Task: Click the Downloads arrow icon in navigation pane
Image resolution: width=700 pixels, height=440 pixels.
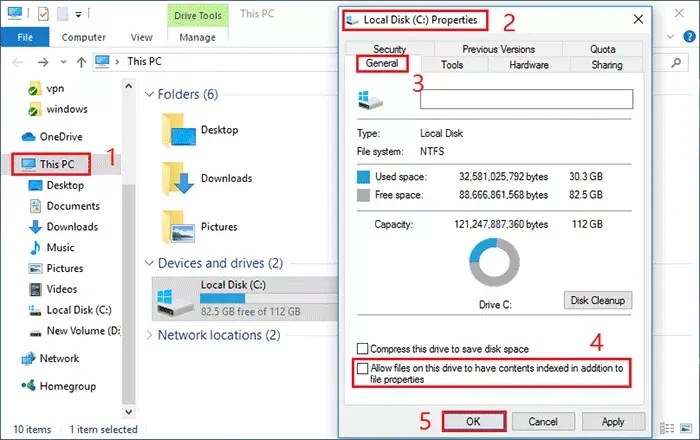Action: coord(35,227)
